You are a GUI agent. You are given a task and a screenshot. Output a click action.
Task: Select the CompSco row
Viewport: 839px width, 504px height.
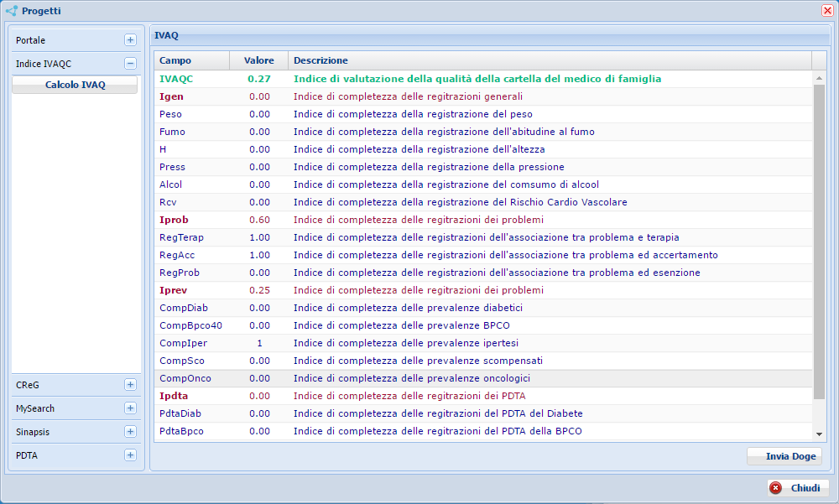tap(483, 361)
